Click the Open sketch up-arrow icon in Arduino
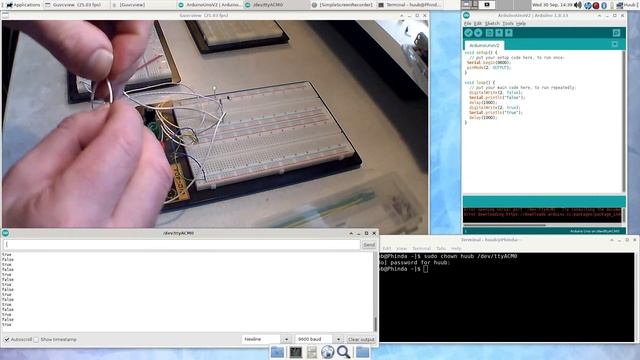 tap(499, 33)
